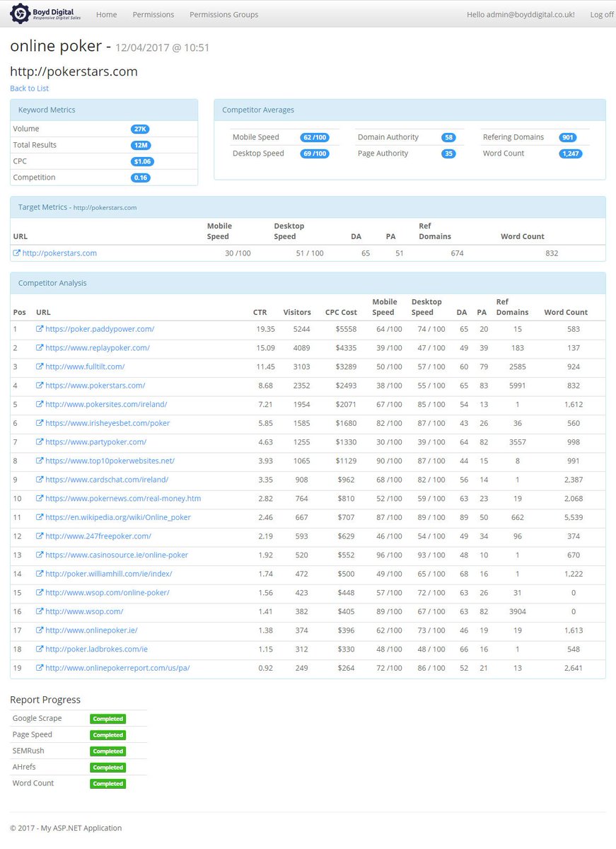This screenshot has height=849, width=616.
Task: Click Refering Domains 901 badge
Action: [x=568, y=137]
